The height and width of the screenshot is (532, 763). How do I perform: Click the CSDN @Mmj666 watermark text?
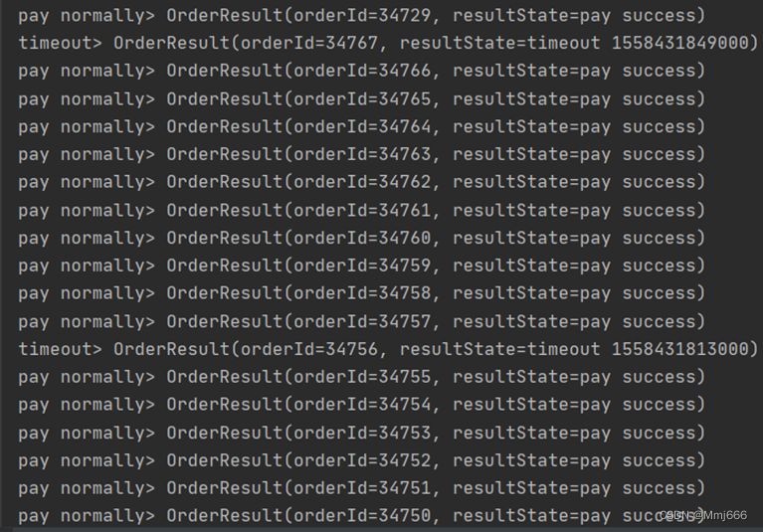click(703, 515)
